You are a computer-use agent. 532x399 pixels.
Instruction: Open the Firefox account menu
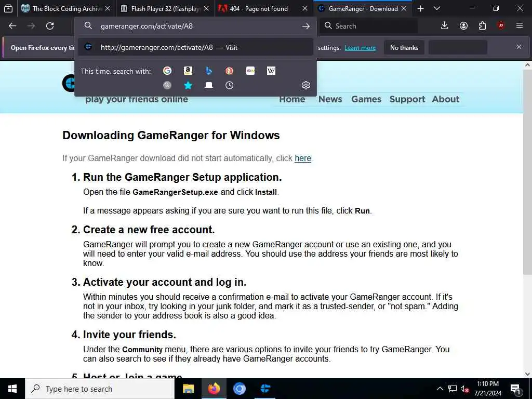[463, 25]
